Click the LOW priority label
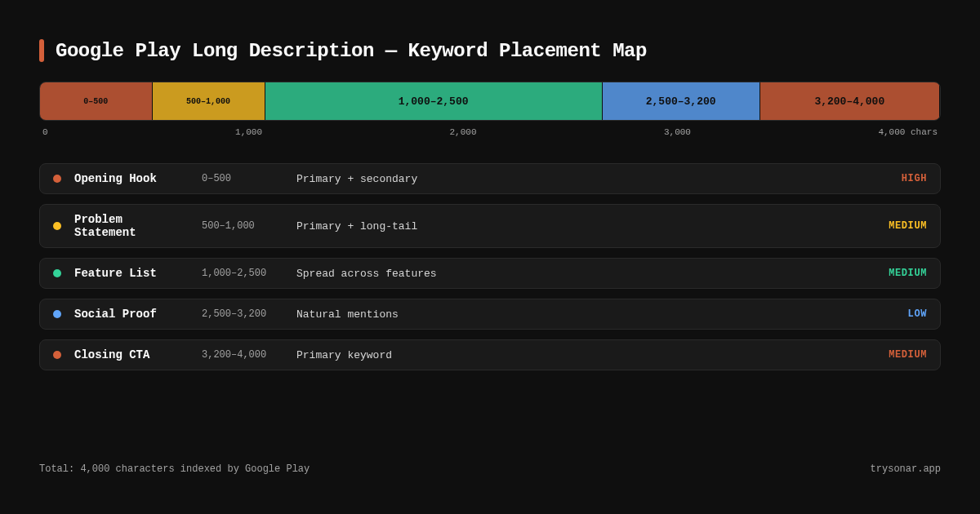This screenshot has height=514, width=980. [917, 314]
